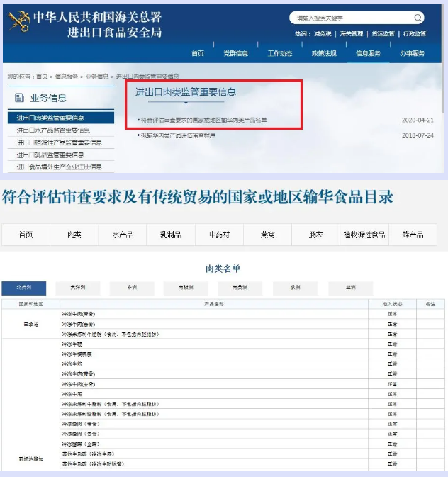Click the 肉类名单 table heading
The height and width of the screenshot is (477, 448).
click(x=223, y=269)
